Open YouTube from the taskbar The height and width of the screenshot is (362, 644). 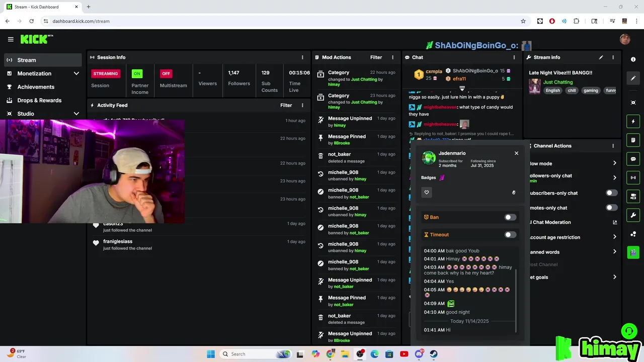(x=404, y=354)
